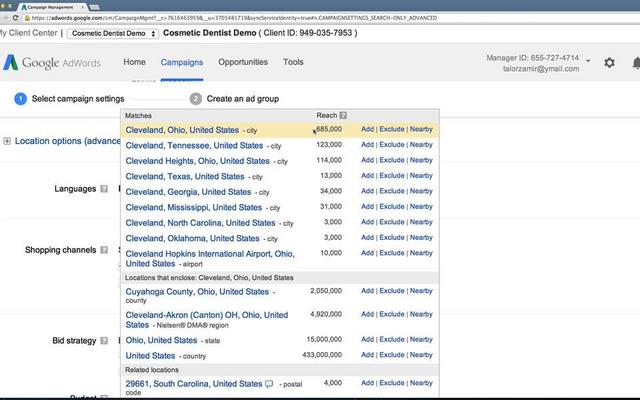640x400 pixels.
Task: Click the notifications bell icon
Action: [x=636, y=62]
